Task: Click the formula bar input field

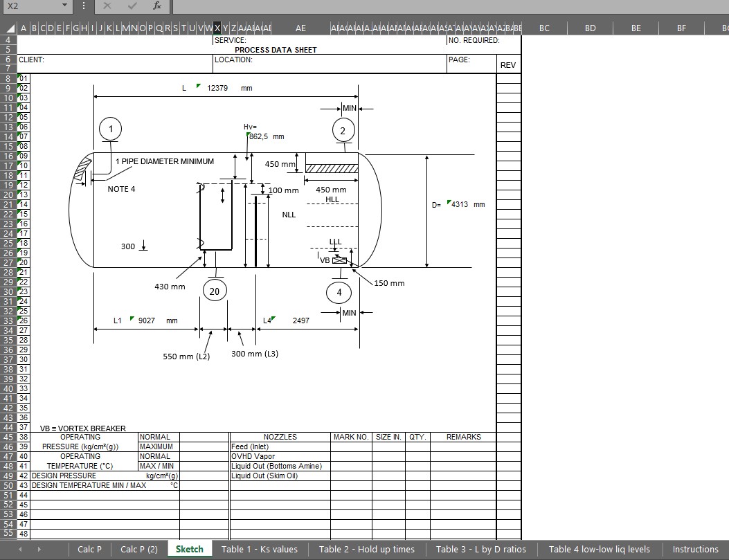Action: click(346, 7)
